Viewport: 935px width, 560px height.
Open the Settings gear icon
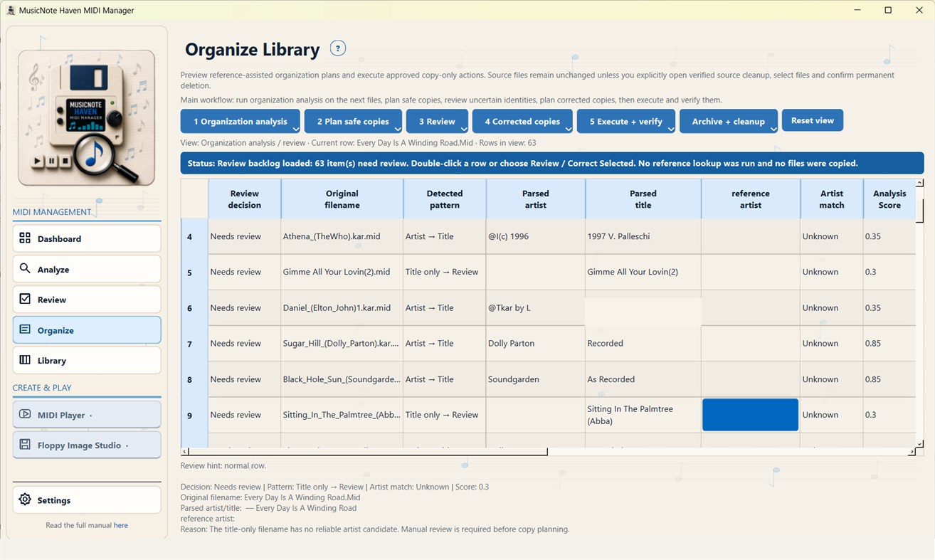tap(25, 500)
